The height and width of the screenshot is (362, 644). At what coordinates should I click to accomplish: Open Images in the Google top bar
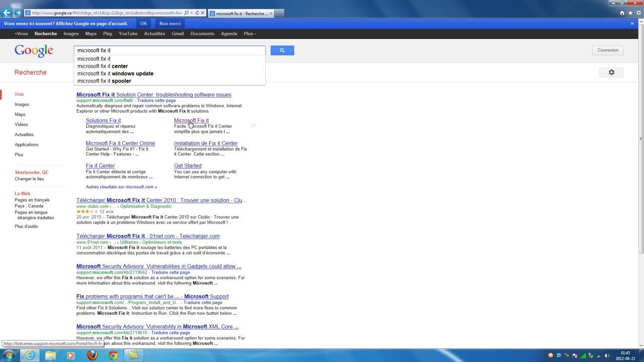[71, 34]
